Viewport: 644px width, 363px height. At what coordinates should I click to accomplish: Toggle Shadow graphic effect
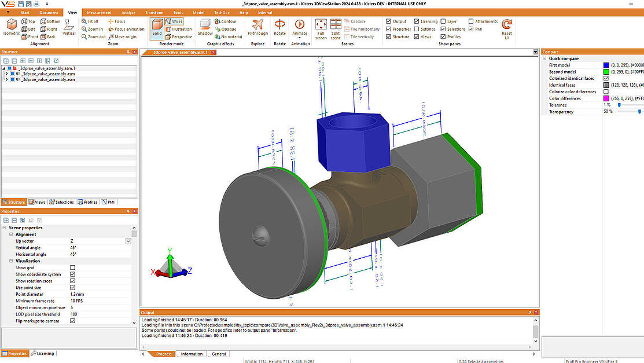(x=205, y=27)
